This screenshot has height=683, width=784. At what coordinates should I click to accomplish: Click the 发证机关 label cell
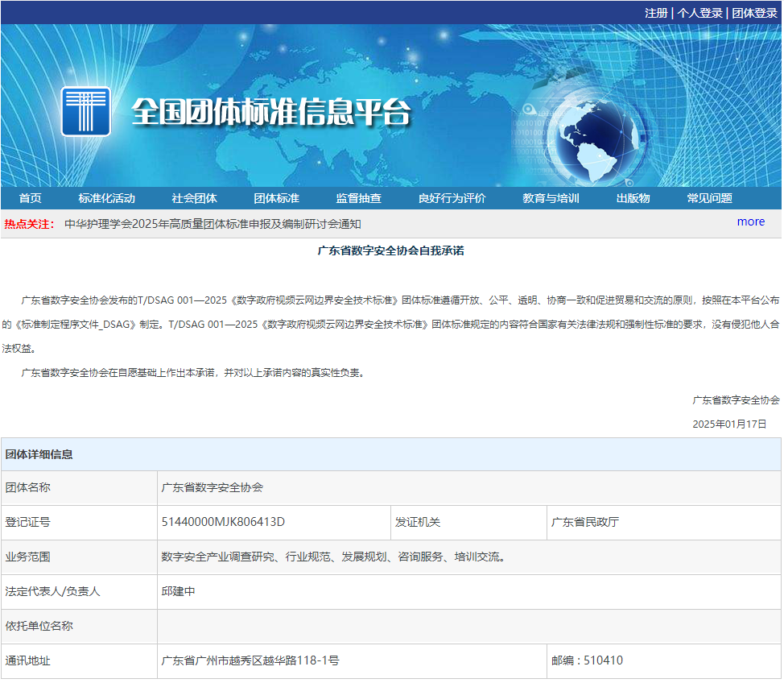(x=468, y=523)
